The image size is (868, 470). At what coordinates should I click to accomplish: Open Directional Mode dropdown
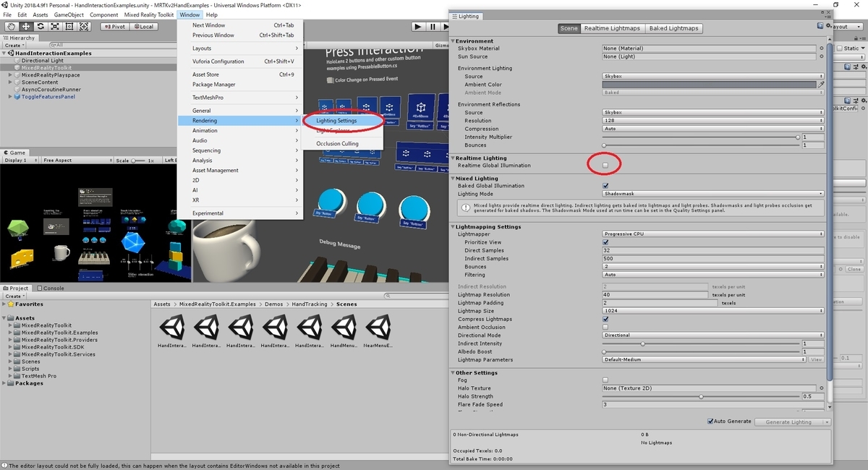713,336
